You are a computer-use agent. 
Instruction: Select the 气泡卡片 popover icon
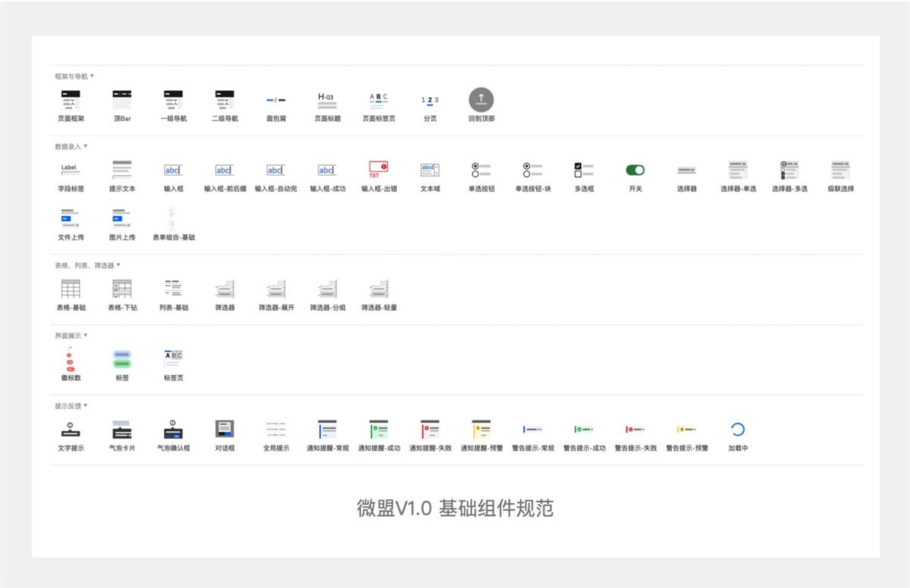click(122, 429)
